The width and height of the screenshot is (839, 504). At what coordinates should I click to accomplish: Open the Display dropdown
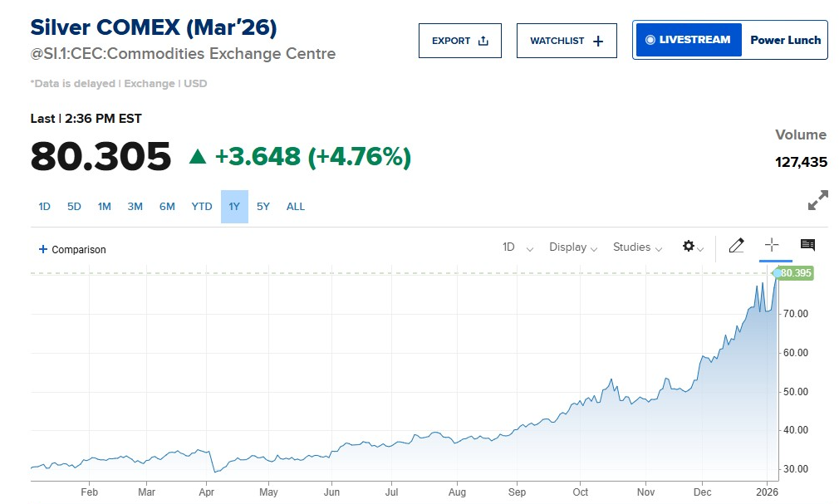click(573, 247)
